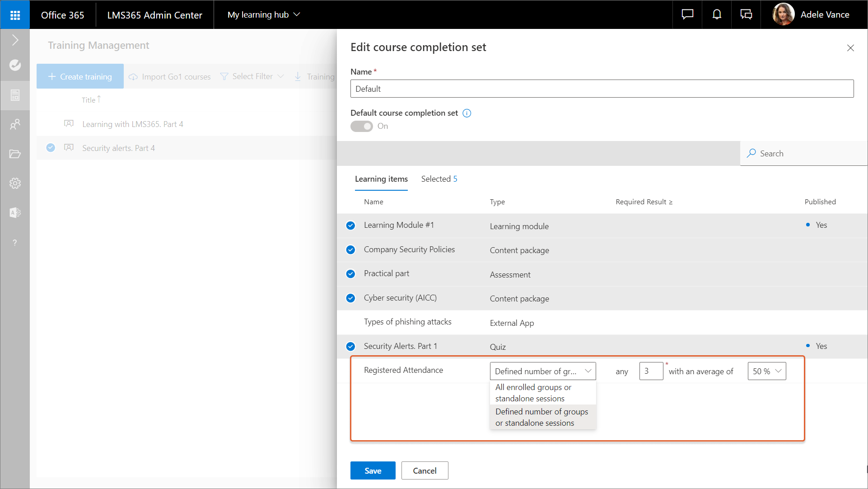Click the notifications bell icon

point(717,14)
